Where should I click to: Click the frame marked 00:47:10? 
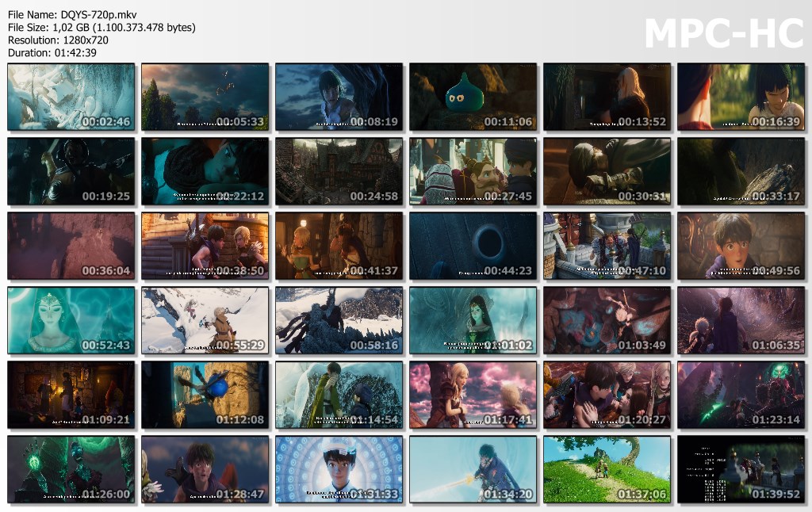click(x=607, y=246)
